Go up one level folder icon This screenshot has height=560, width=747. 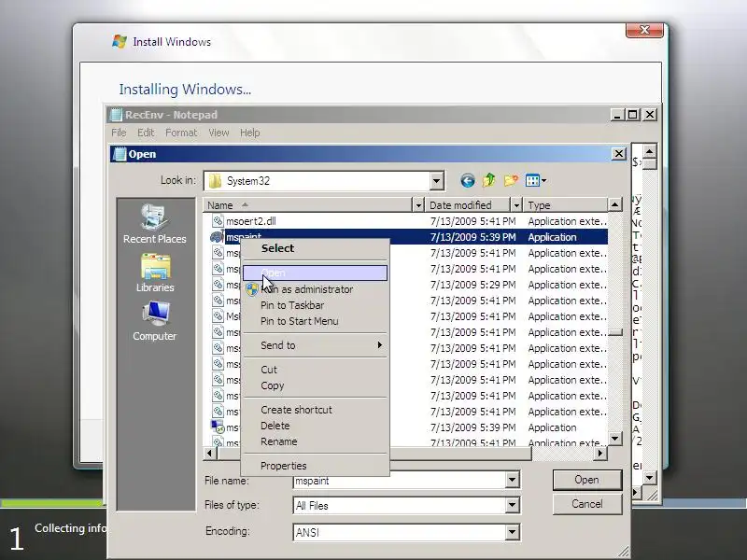pyautogui.click(x=488, y=180)
